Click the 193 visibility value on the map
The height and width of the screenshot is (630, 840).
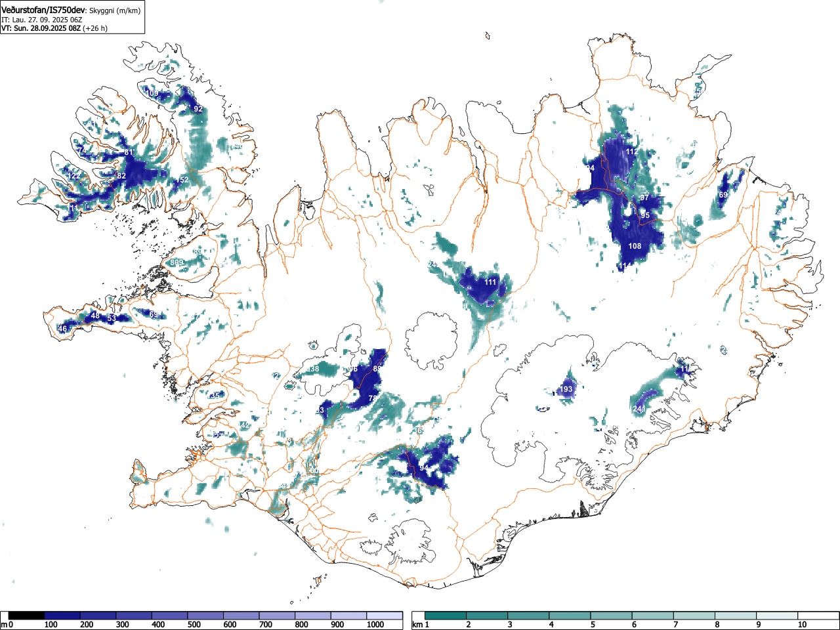[566, 389]
